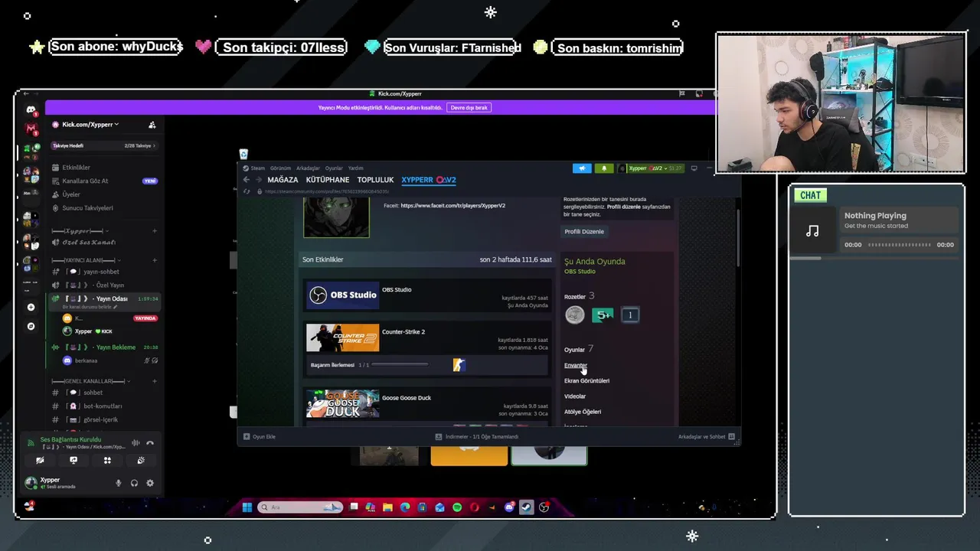The width and height of the screenshot is (980, 551).
Task: Open the Arkadaşlar menu in Steam
Action: click(308, 168)
